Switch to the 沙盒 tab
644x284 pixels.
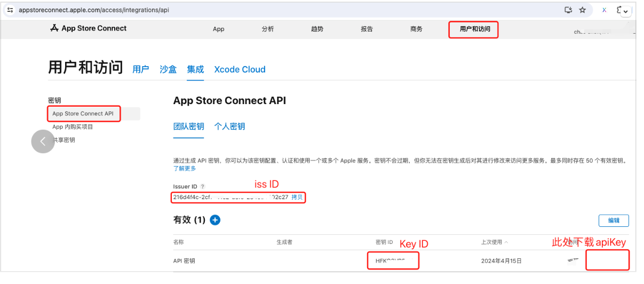pos(168,69)
